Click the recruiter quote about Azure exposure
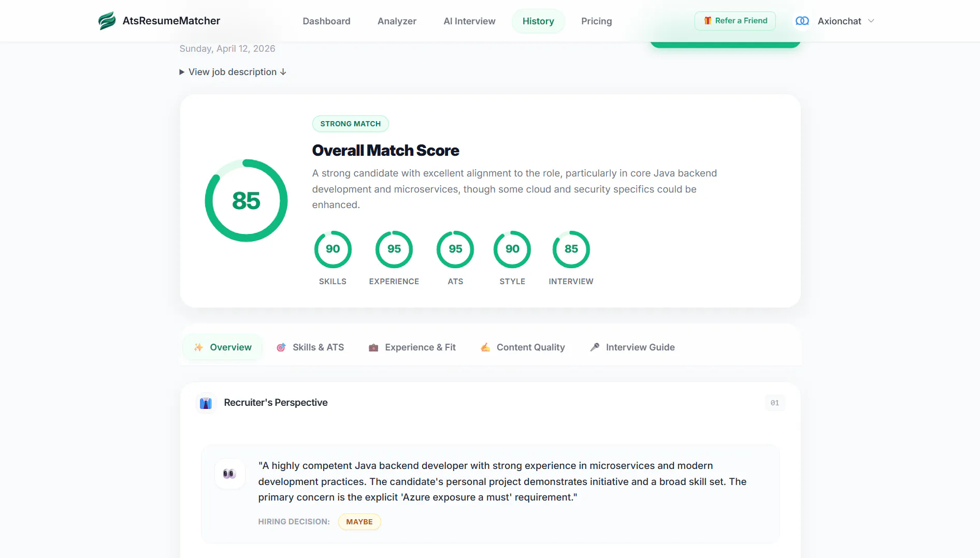The width and height of the screenshot is (980, 558). tap(502, 481)
